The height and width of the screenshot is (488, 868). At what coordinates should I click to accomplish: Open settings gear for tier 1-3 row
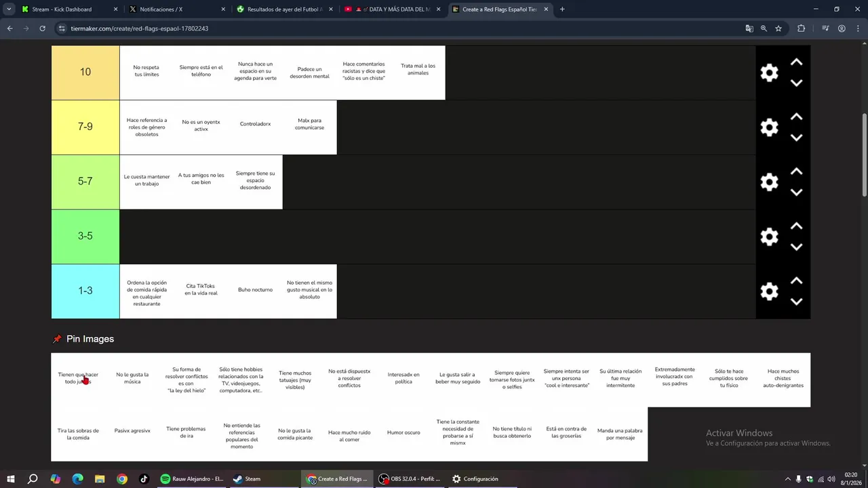[769, 291]
